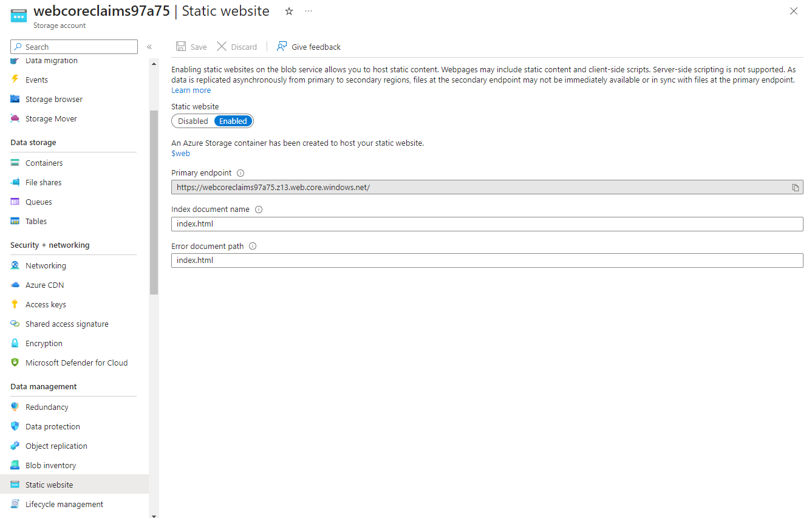Favorite this page with the star icon
Viewport: 812px width, 518px height.
[289, 11]
